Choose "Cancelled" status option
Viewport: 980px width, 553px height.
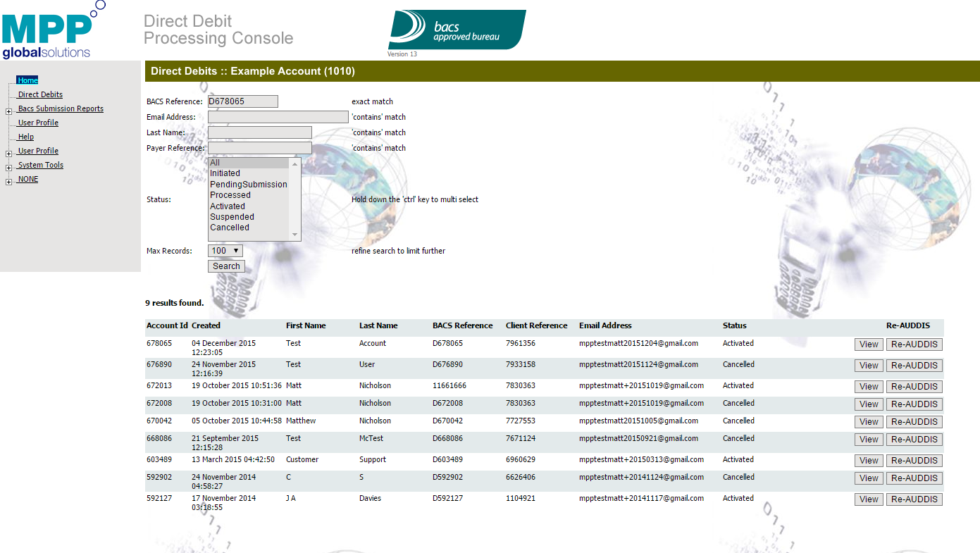230,228
